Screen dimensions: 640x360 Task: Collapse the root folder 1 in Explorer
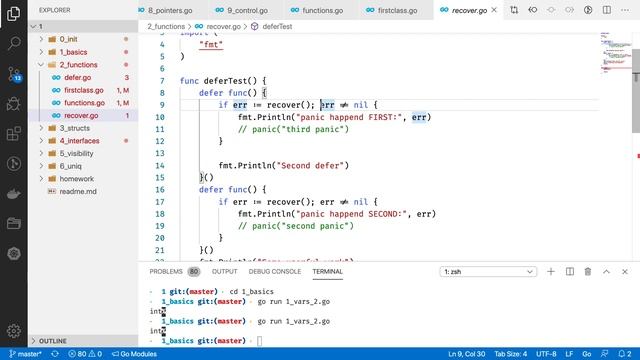coord(83,27)
